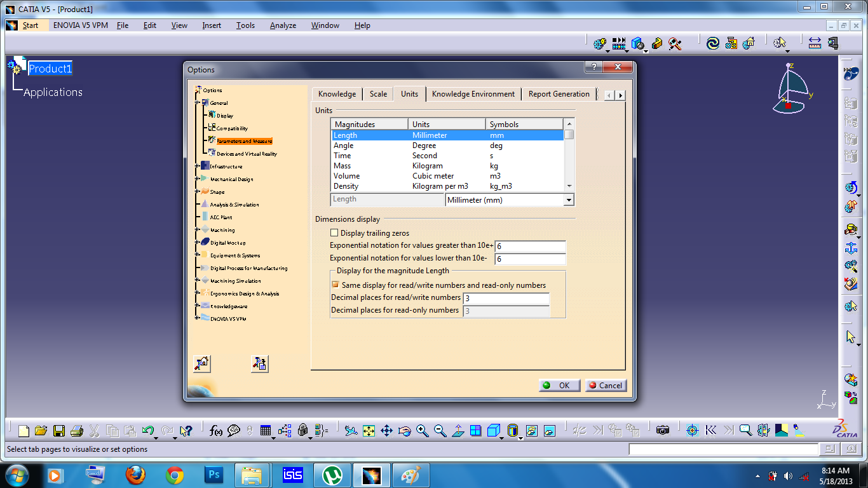Capture screen with the camera icon
This screenshot has height=488, width=868.
(x=663, y=430)
